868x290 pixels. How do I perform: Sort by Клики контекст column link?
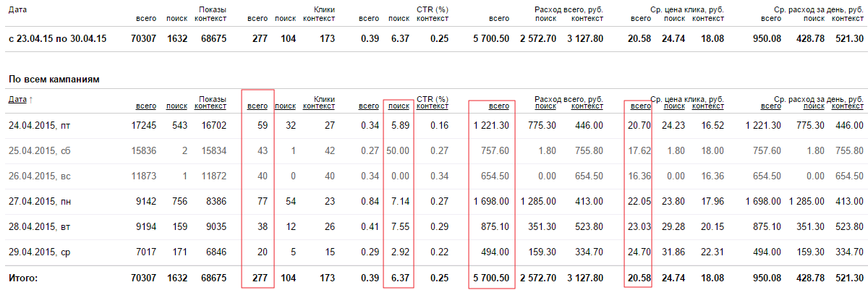pos(319,106)
